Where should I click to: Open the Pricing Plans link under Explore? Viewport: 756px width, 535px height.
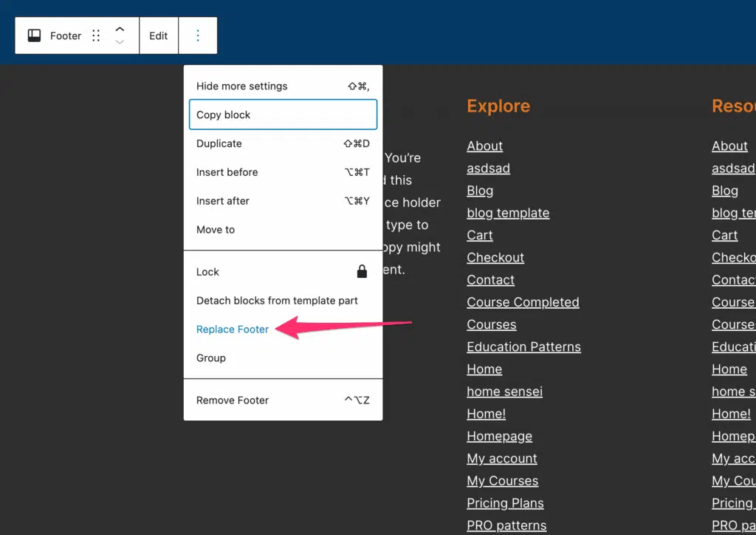[505, 503]
